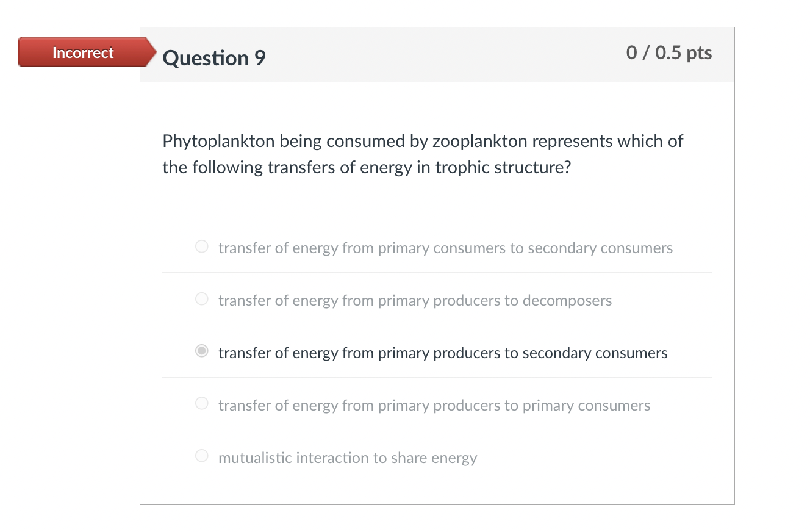Click answer text 'primary producers to secondary consumers'
The width and height of the screenshot is (810, 532).
(x=443, y=353)
